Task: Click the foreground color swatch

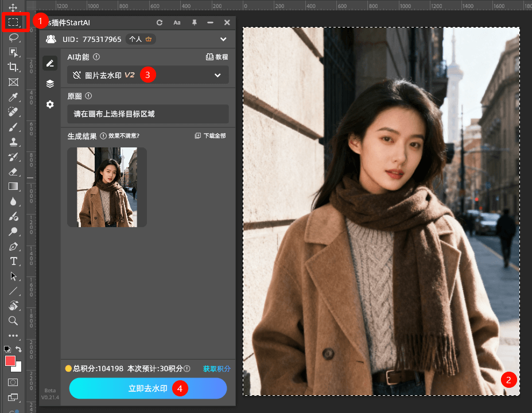Action: [x=10, y=361]
